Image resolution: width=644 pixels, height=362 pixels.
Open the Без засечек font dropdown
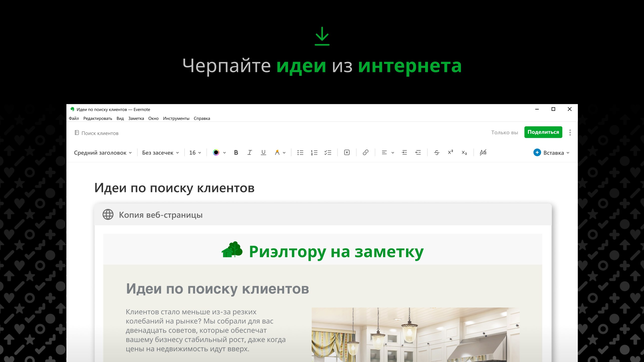click(x=161, y=153)
